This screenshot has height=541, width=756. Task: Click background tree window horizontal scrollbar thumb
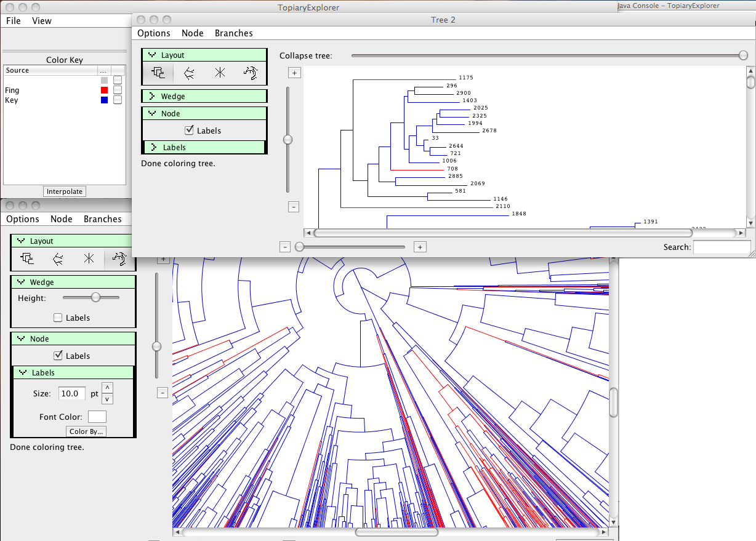396,532
